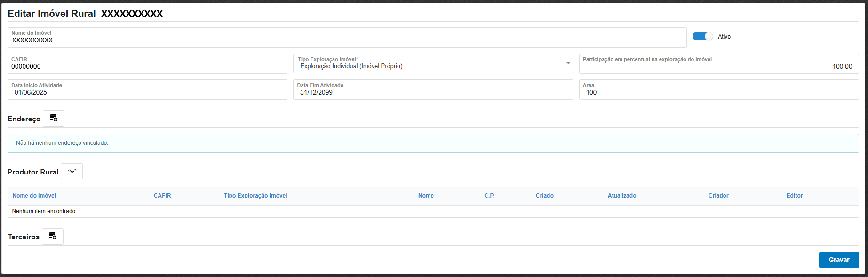Sort by Tipo Exploração Imóvel column header
The height and width of the screenshot is (277, 868).
tap(255, 196)
